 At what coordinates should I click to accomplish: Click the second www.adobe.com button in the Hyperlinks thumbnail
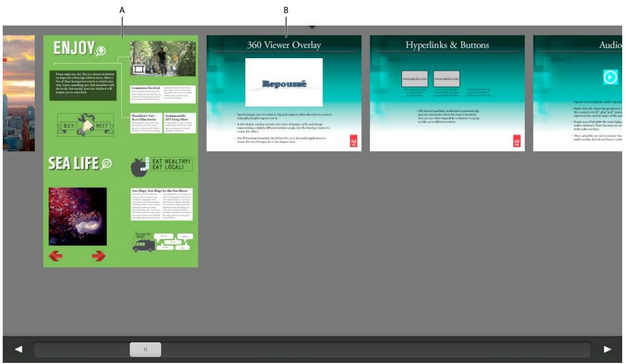tap(447, 79)
